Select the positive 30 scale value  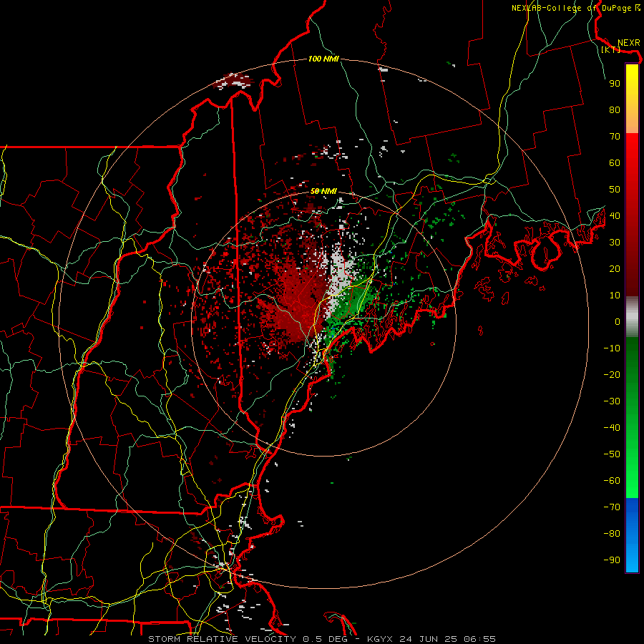pos(615,243)
